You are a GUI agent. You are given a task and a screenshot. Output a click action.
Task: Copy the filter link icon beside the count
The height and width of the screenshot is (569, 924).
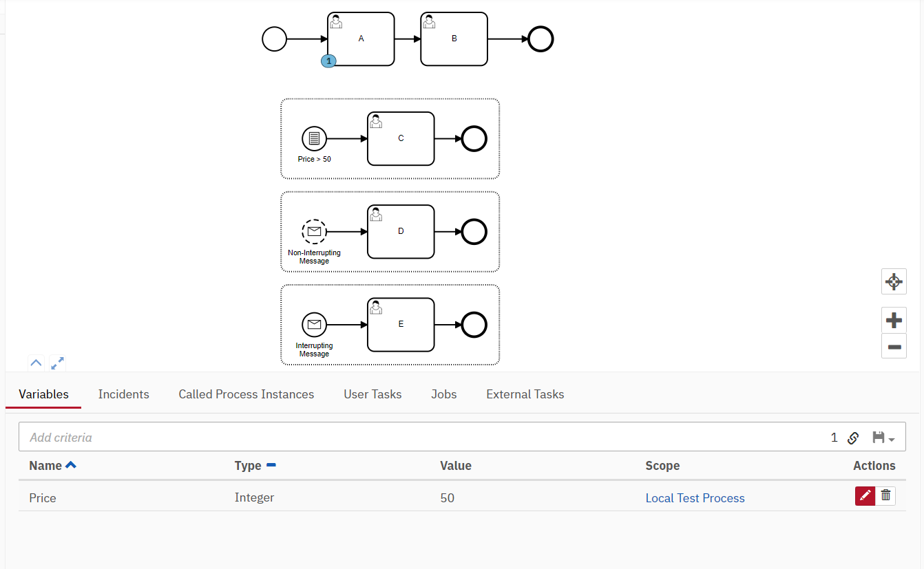pos(853,438)
